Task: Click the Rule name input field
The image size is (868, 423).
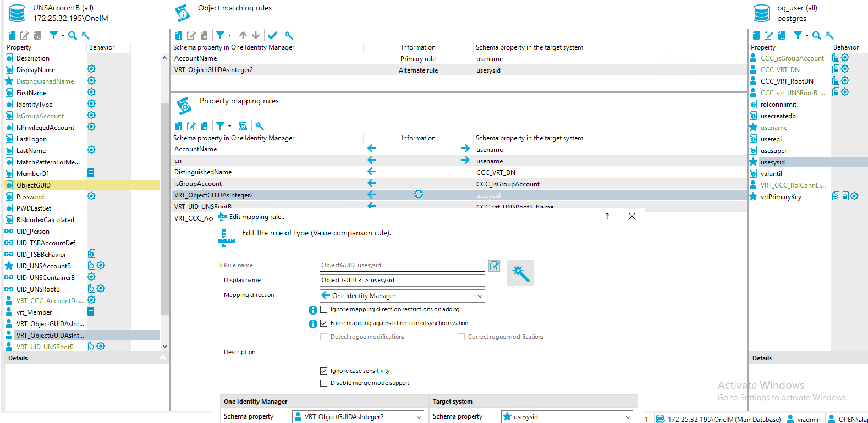Action: (x=402, y=266)
